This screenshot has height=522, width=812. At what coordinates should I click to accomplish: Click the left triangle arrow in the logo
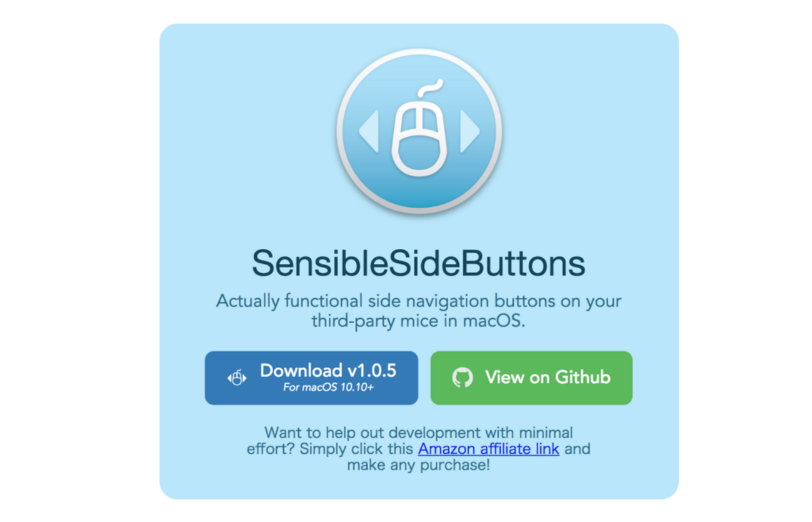tap(369, 131)
